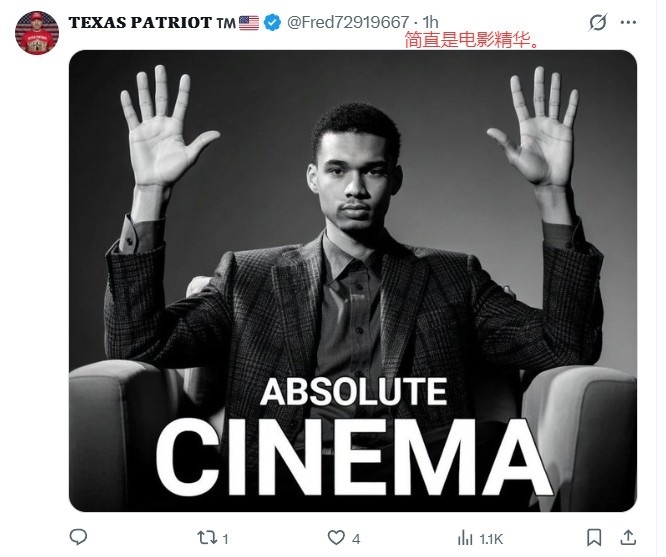The image size is (666, 557).
Task: Click the Grok explain-post icon
Action: (598, 22)
